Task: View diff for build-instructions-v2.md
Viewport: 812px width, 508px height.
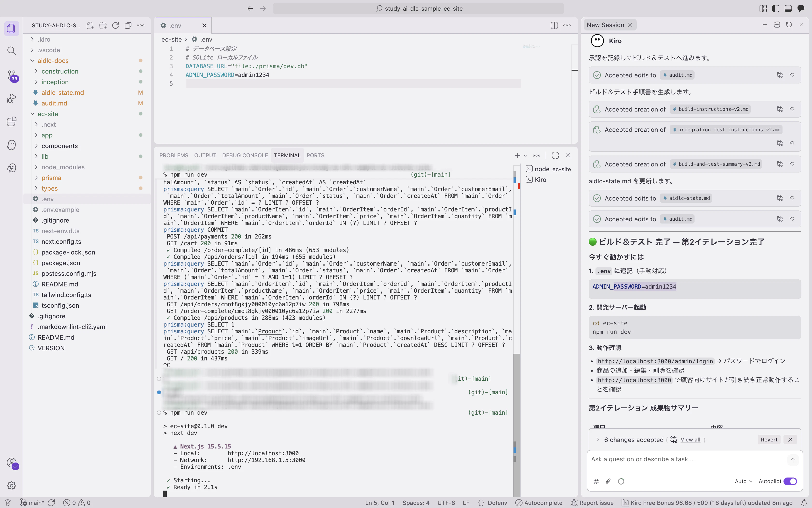Action: pos(780,109)
